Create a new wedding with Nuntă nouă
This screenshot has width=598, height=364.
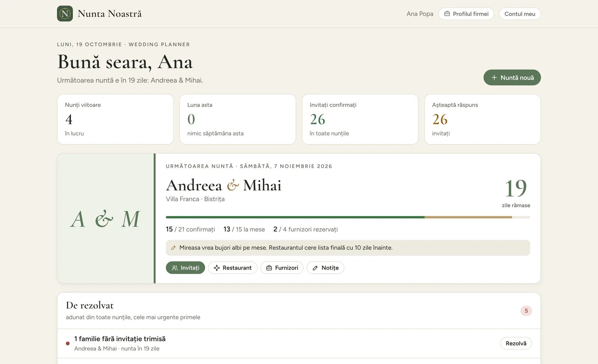[x=512, y=78]
